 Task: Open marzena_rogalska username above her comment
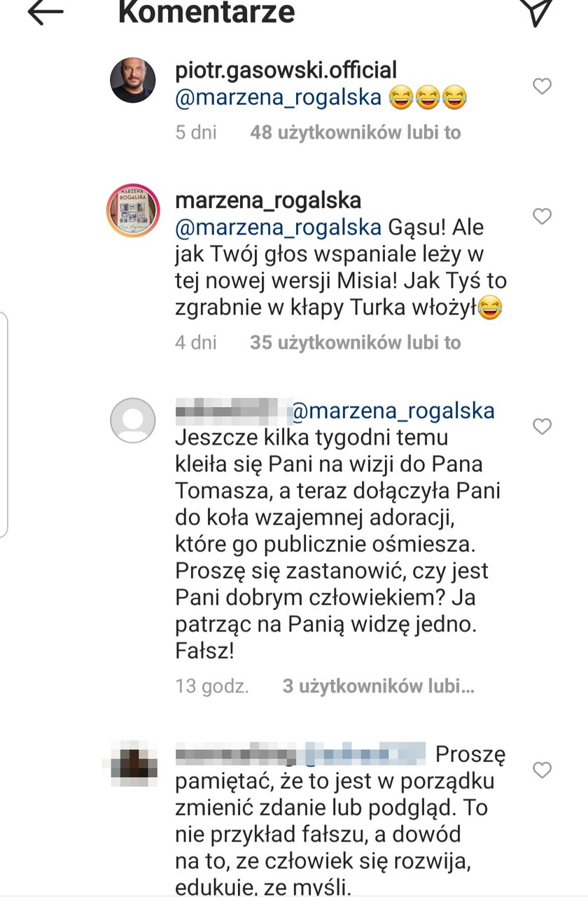click(x=268, y=200)
